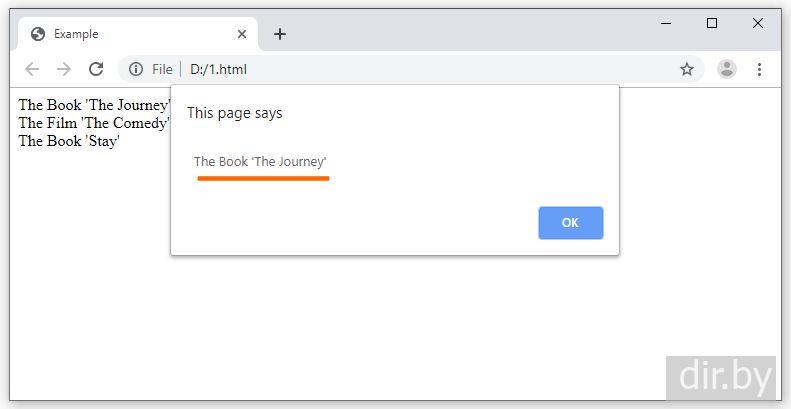
Task: Click the 'File' label in the address bar
Action: 162,69
